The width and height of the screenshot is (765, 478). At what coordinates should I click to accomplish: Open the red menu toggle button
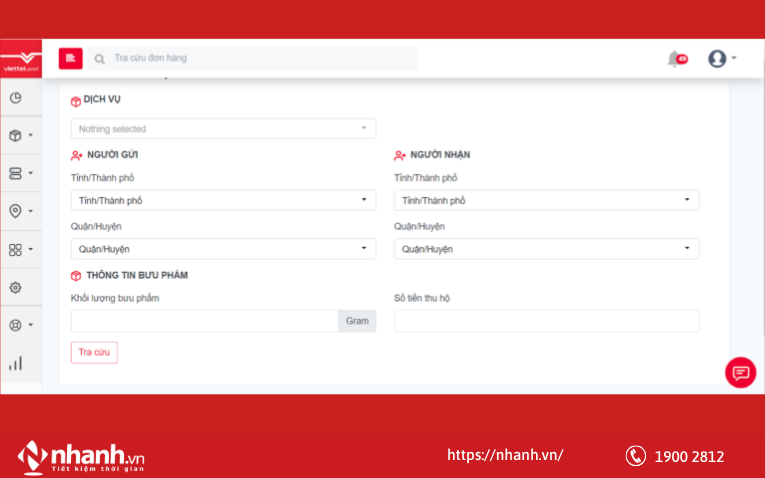point(70,59)
